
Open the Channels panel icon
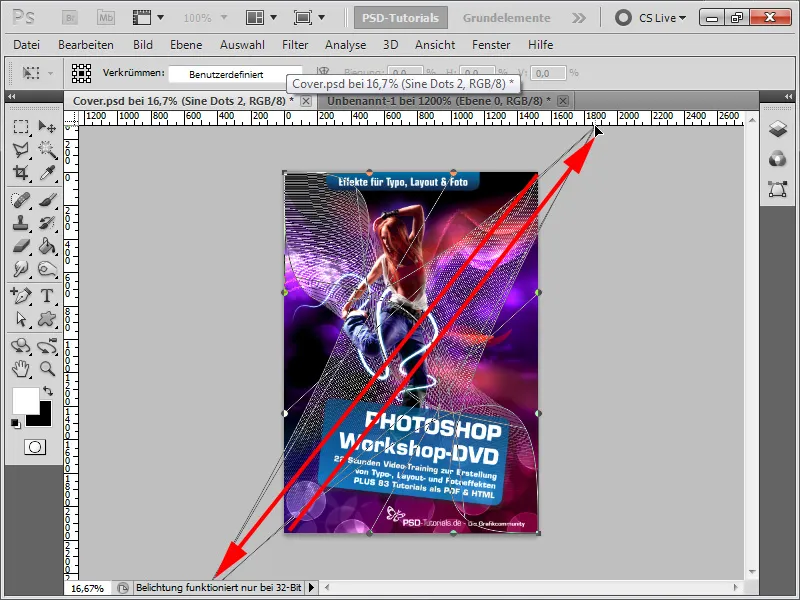pos(778,159)
